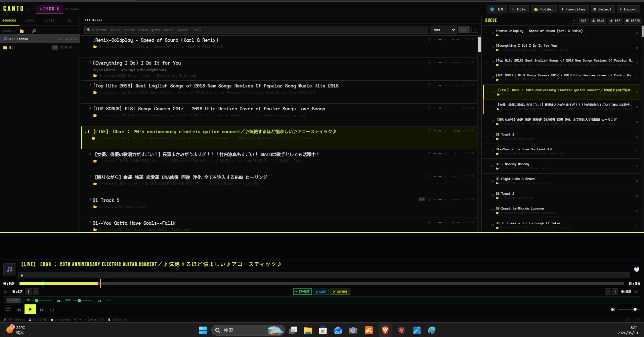Grab the drag handle of queue item 2
Image resolution: width=644 pixels, height=337 pixels.
pos(486,48)
